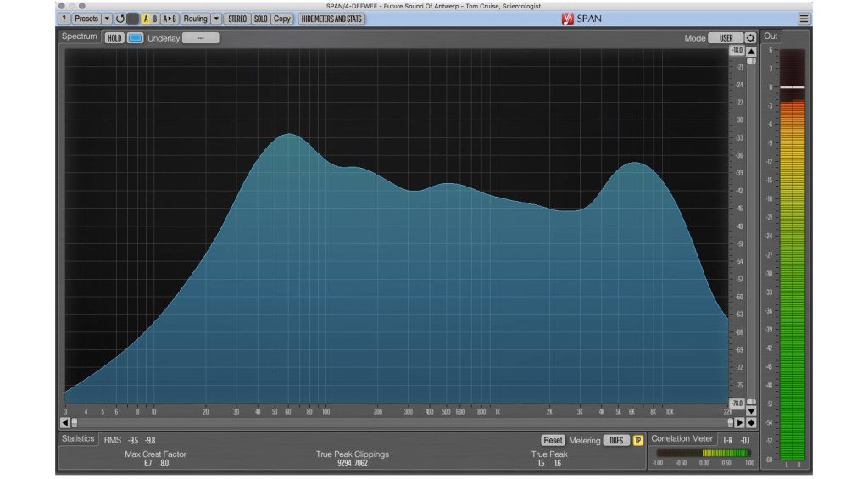
Task: Switch to the A state slot
Action: [145, 19]
